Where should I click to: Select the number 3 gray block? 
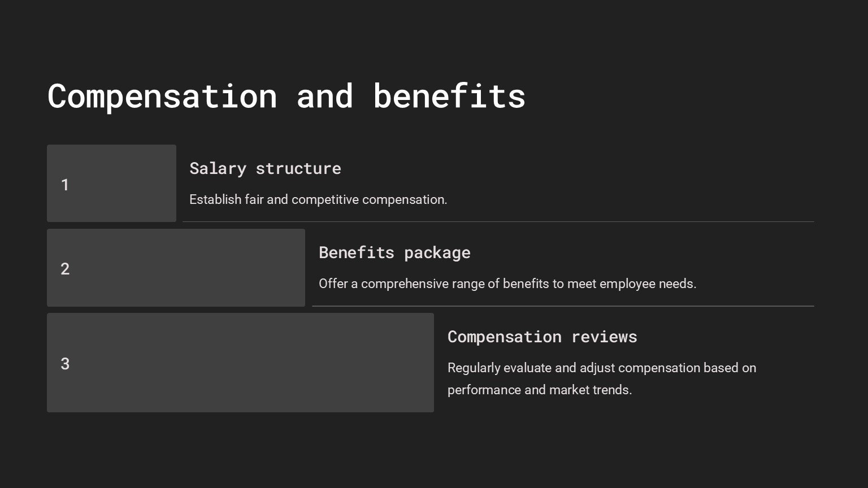click(240, 363)
